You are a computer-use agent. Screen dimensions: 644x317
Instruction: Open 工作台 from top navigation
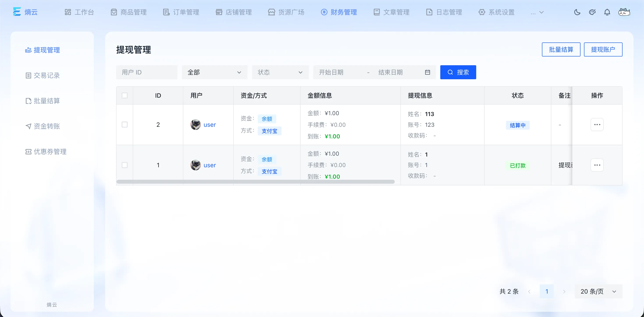point(79,12)
